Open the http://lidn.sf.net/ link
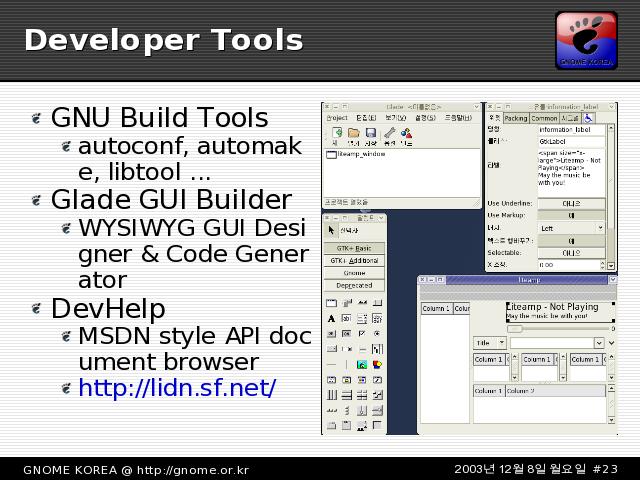 tap(177, 387)
